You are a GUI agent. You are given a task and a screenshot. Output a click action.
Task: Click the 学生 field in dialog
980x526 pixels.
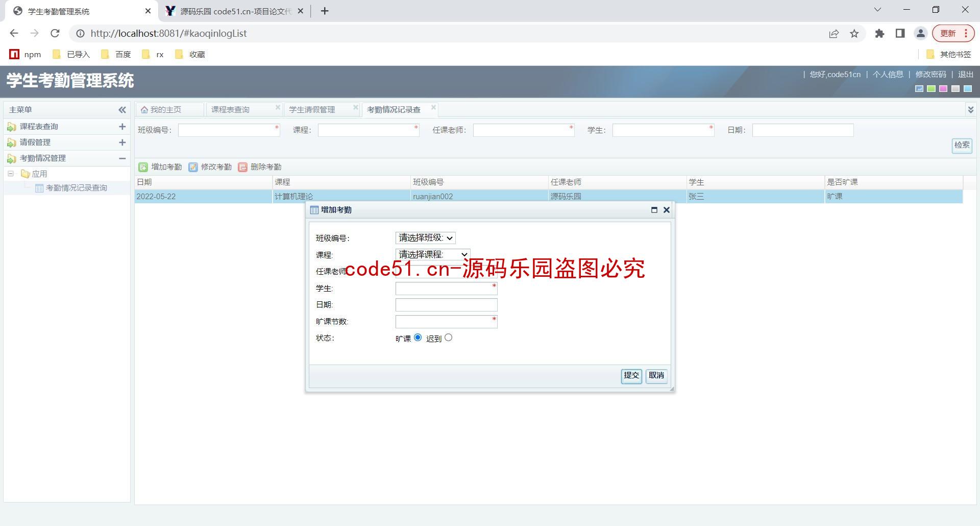(447, 289)
